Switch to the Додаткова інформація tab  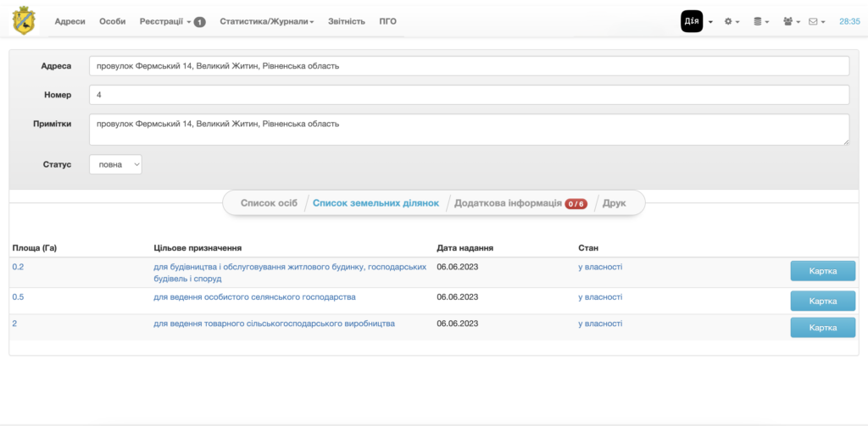509,203
